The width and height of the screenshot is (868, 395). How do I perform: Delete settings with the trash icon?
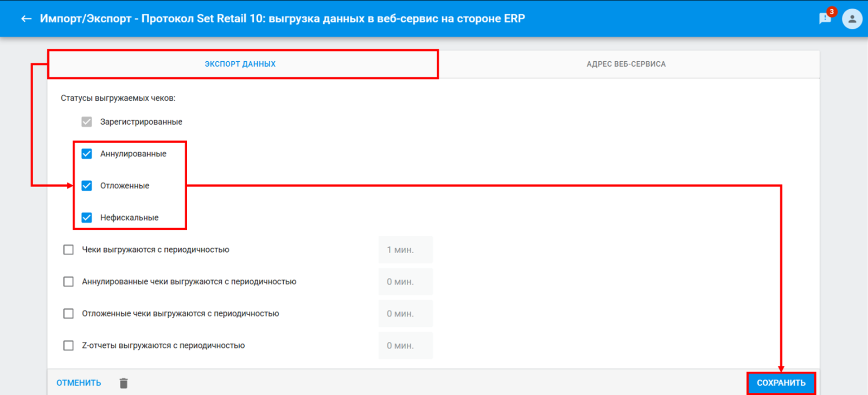click(x=124, y=383)
